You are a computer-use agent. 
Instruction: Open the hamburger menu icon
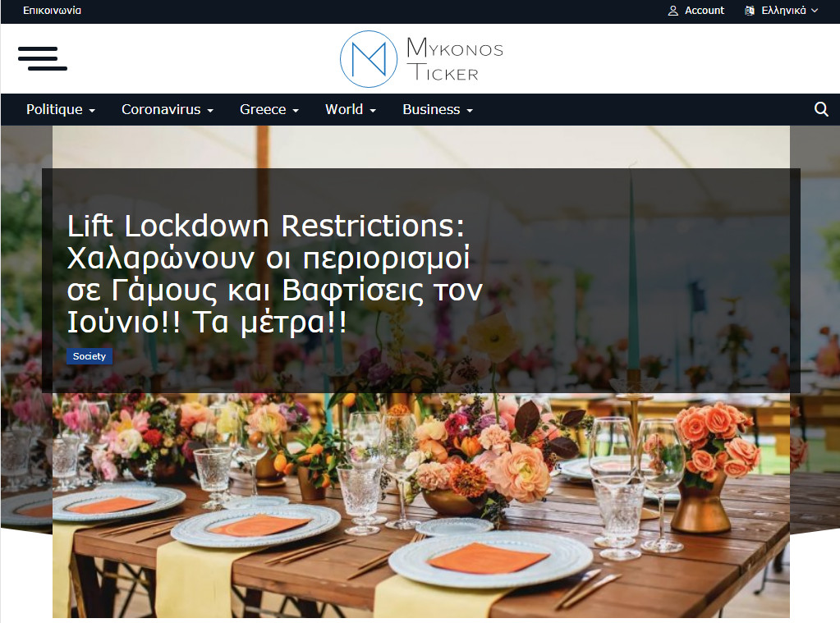point(43,58)
